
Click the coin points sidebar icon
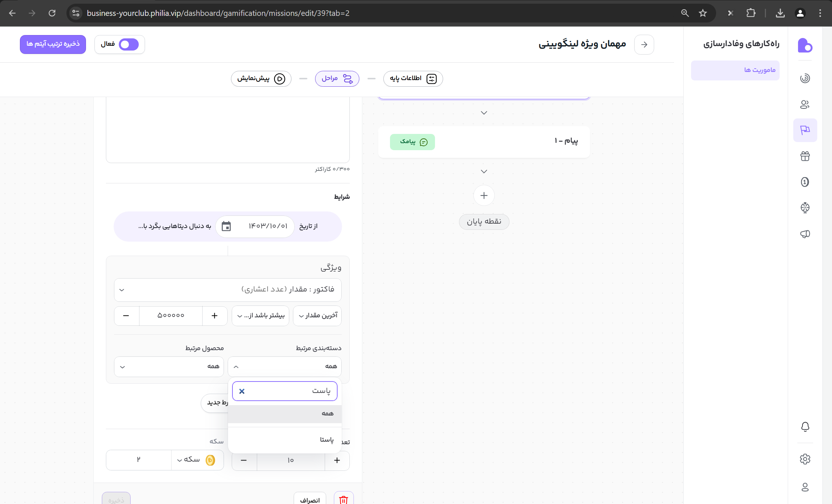pos(805,182)
